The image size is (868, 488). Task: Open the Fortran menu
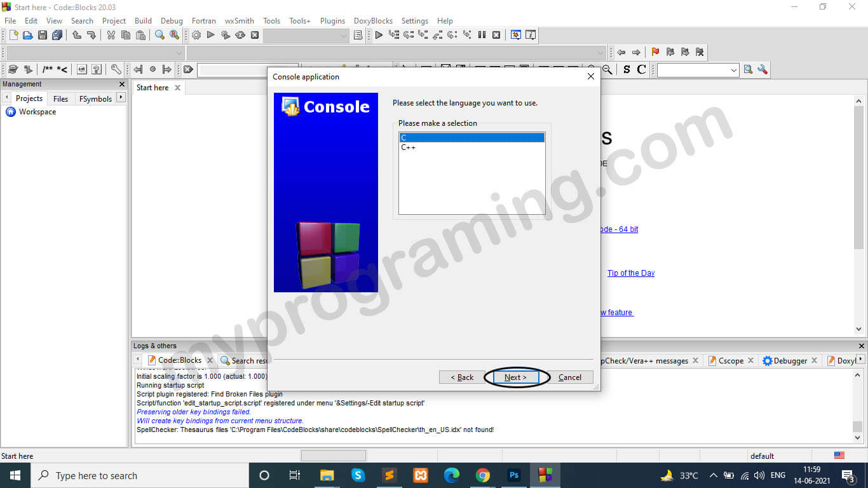click(203, 20)
